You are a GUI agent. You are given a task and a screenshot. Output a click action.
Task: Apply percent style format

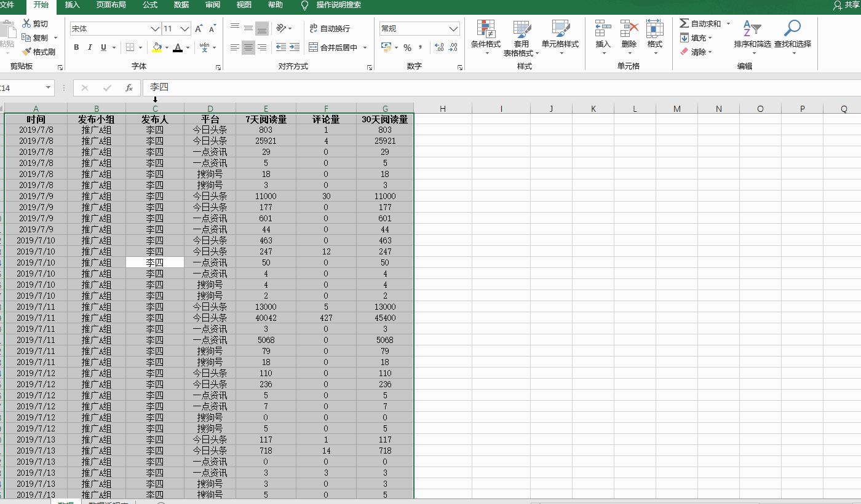(x=407, y=47)
